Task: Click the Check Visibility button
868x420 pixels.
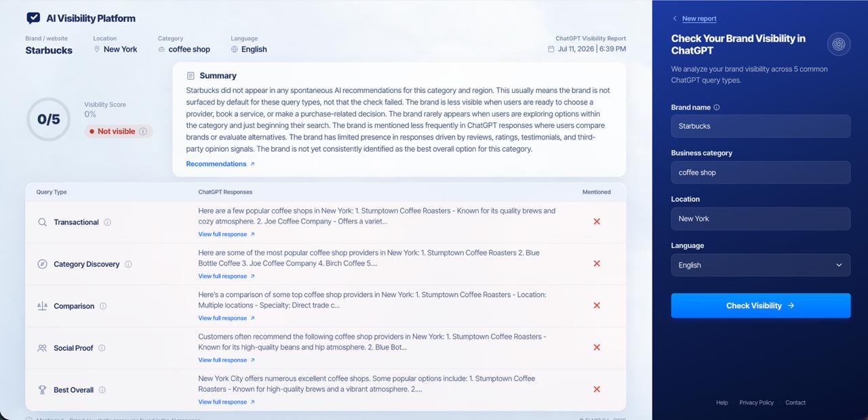Action: [x=761, y=306]
